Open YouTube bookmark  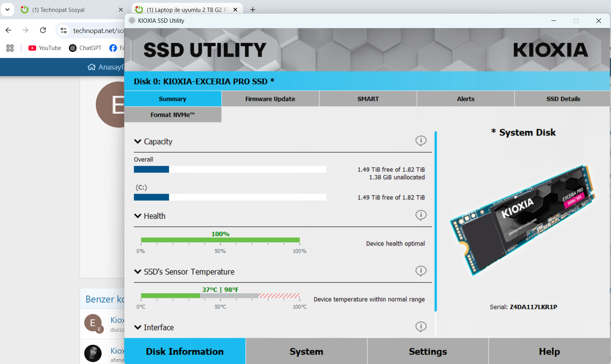pyautogui.click(x=45, y=48)
